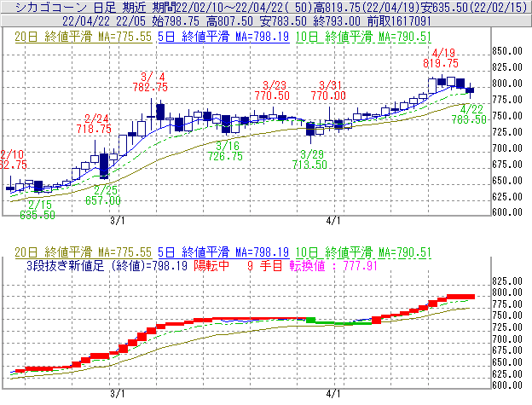Click the open interest 前取1617091

coord(399,21)
